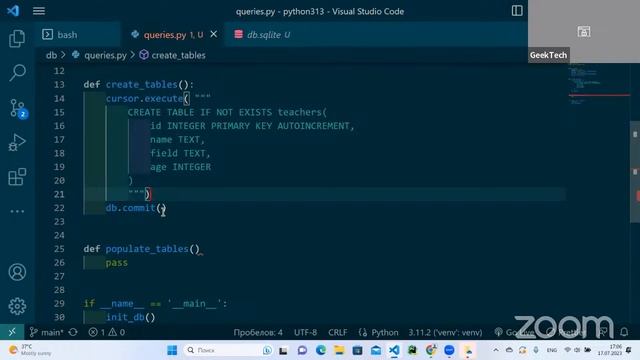This screenshot has height=360, width=640.
Task: Change indentation setting Пробелов: 4
Action: [x=258, y=332]
